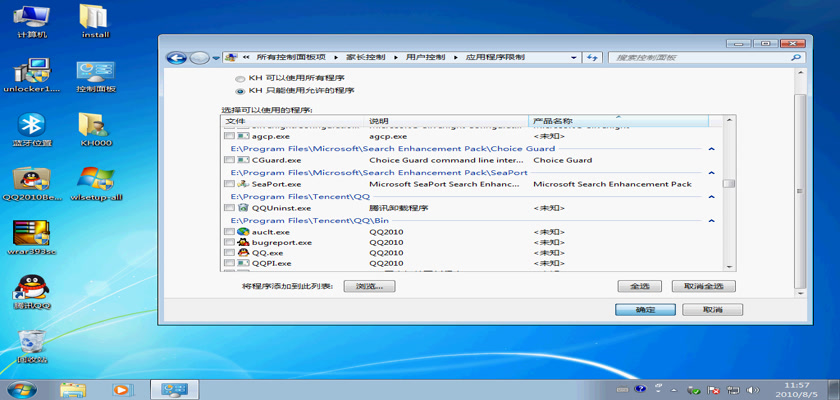Collapse the Tencent\QQ\Bin group
The width and height of the screenshot is (840, 400).
[711, 220]
